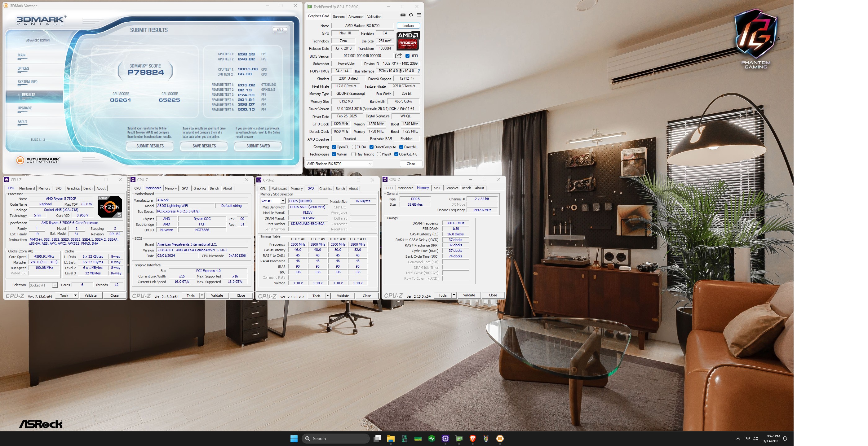Open About tab in CPU-Z Mainboard window
This screenshot has height=446, width=868.
point(228,189)
